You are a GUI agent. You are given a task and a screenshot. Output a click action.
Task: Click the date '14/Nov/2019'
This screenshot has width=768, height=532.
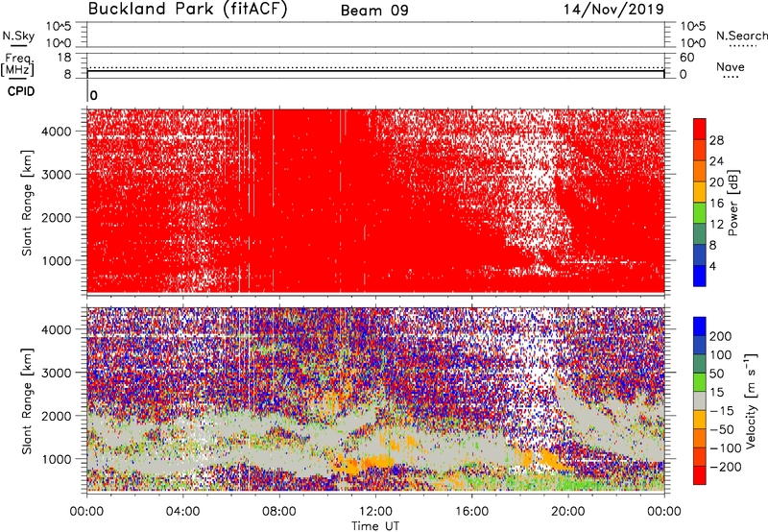(x=613, y=9)
